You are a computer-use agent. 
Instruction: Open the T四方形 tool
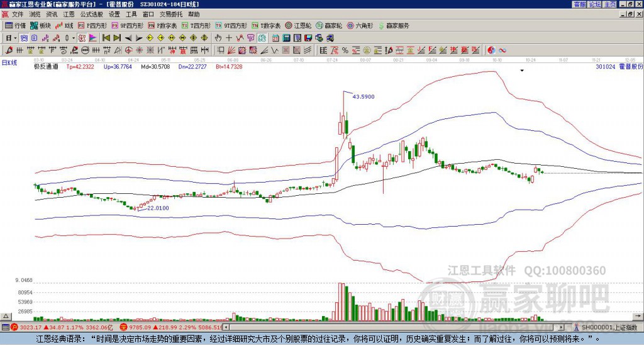(196, 25)
